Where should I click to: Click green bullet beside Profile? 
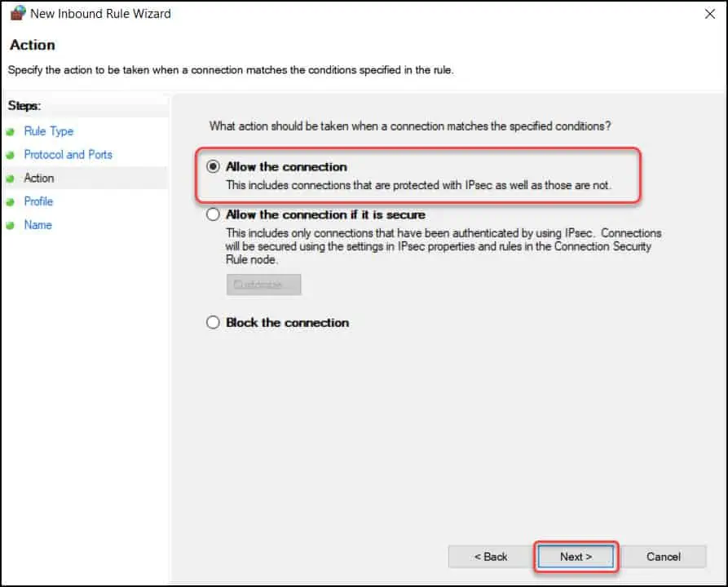11,202
